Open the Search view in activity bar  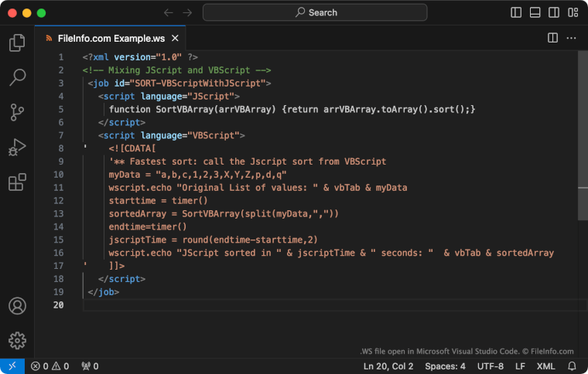point(17,78)
